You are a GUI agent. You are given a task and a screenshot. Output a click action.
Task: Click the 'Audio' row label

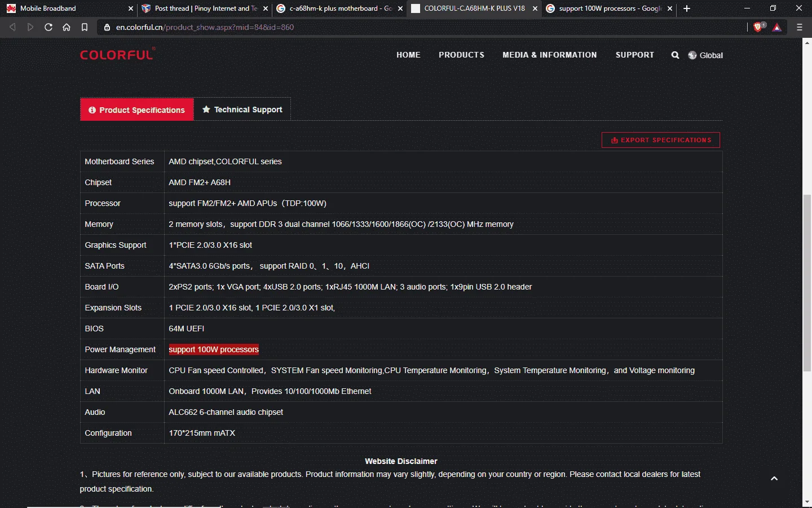(95, 412)
